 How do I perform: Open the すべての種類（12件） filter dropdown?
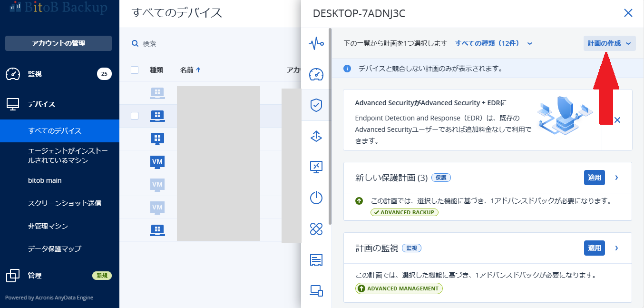[494, 43]
